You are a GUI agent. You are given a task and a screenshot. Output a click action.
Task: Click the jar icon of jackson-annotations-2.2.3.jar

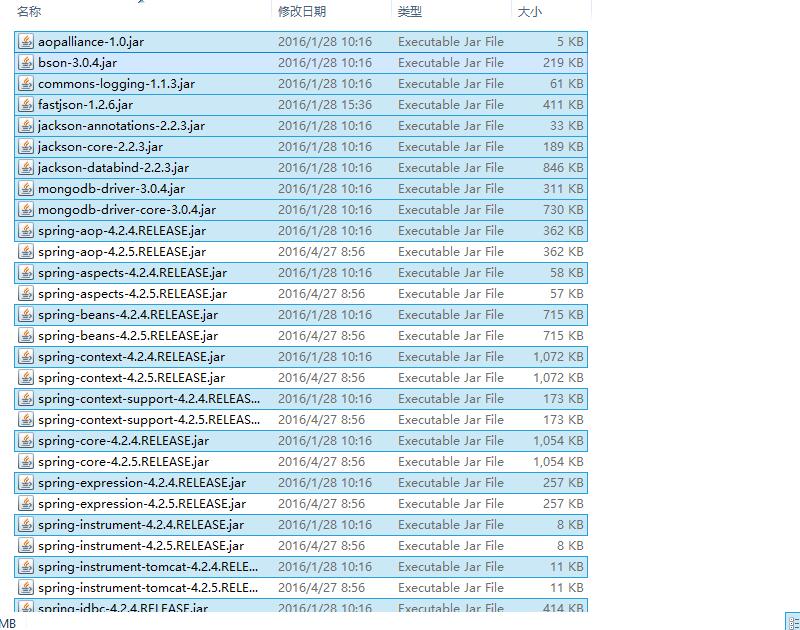click(26, 125)
